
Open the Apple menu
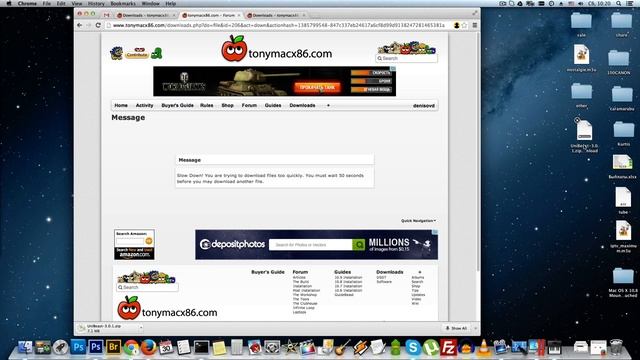(x=9, y=3)
